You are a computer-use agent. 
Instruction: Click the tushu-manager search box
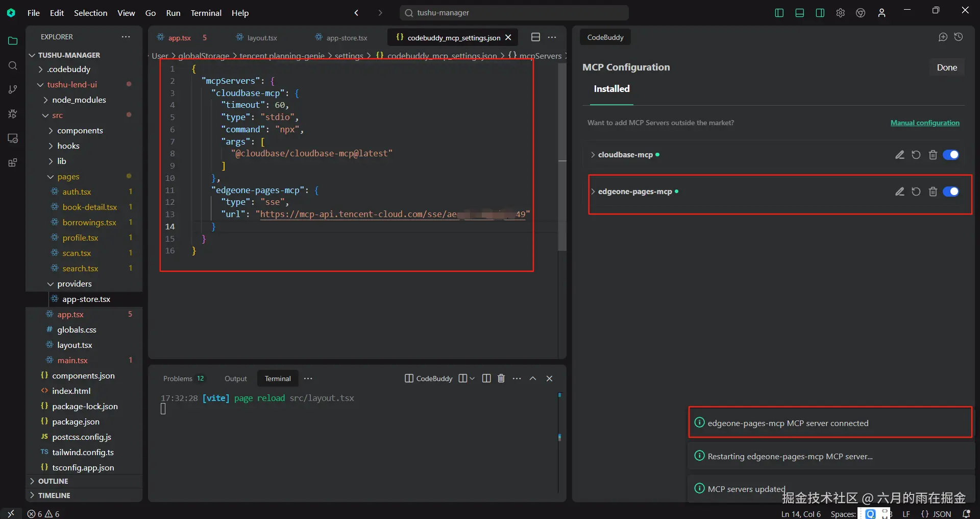[x=514, y=13]
